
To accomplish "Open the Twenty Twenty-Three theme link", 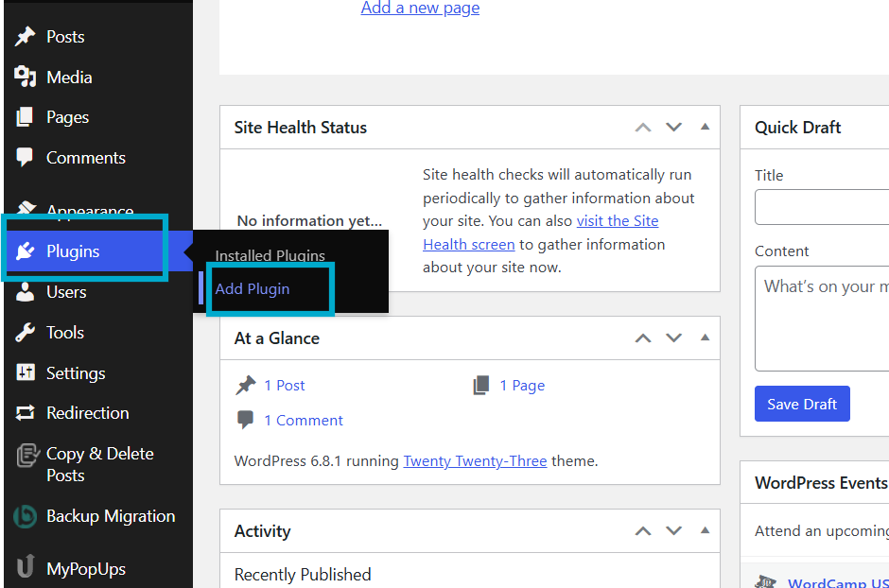I will [475, 461].
